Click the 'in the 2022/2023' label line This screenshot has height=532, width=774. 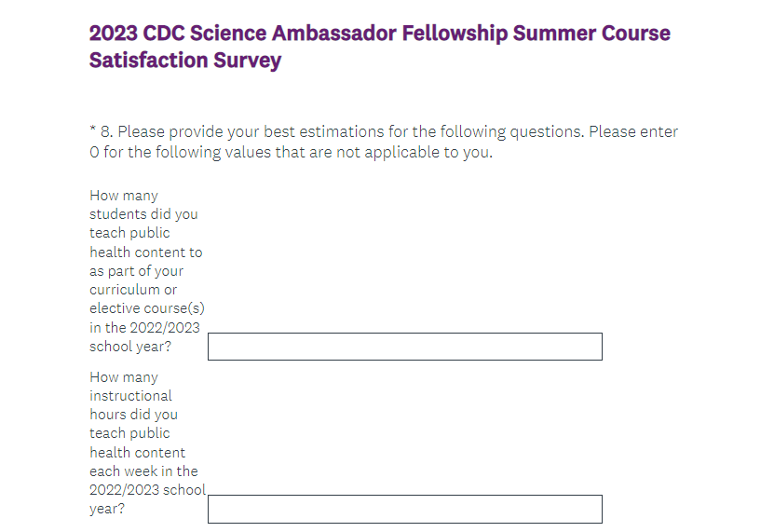(144, 327)
